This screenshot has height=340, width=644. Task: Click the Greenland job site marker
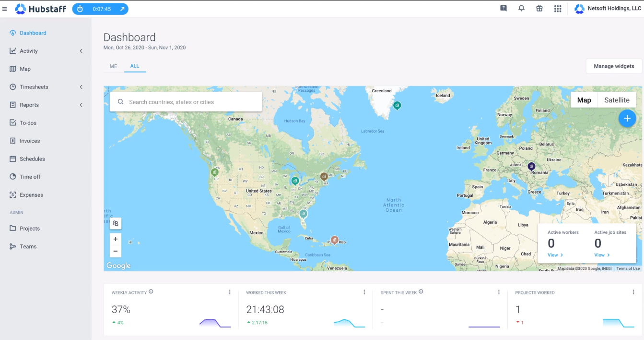point(397,105)
